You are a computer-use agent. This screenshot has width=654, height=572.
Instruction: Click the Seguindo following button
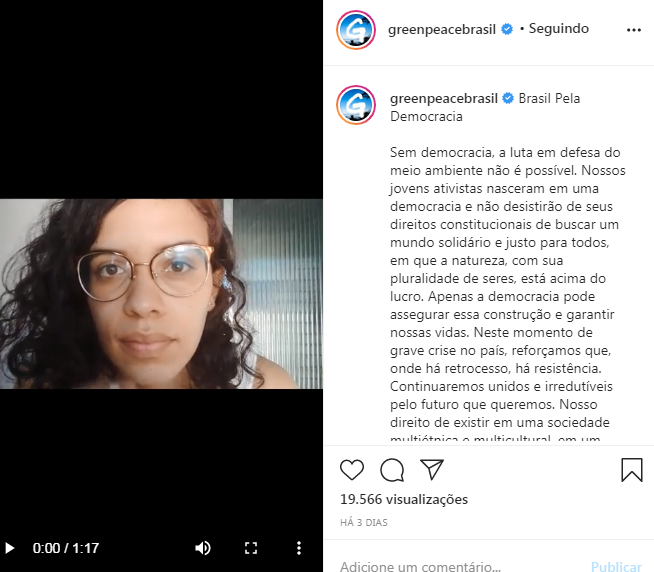[x=558, y=28]
